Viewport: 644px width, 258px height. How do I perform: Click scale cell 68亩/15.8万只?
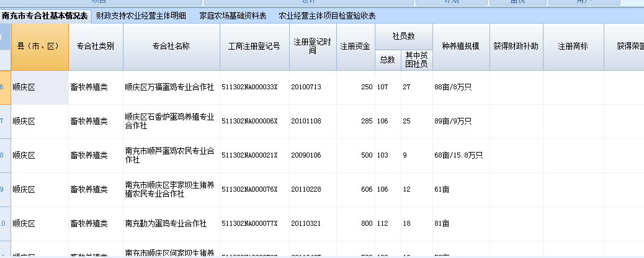coord(461,155)
